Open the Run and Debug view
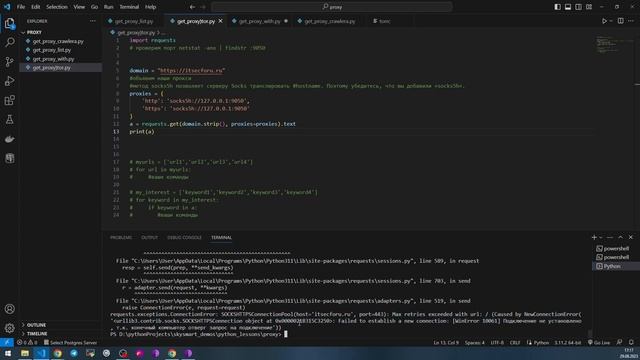 tap(9, 81)
